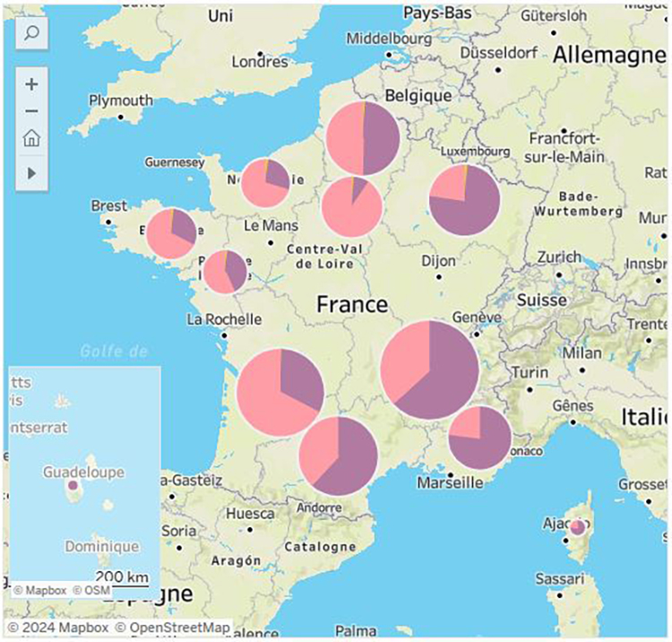This screenshot has height=642, width=672.
Task: Click the Guadeloupe marker in inset map
Action: tap(73, 485)
